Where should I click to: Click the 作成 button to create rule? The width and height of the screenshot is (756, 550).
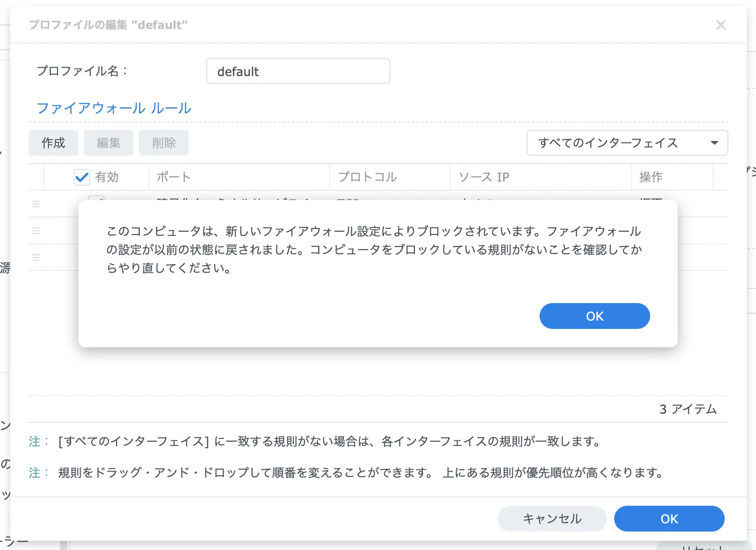(x=53, y=143)
